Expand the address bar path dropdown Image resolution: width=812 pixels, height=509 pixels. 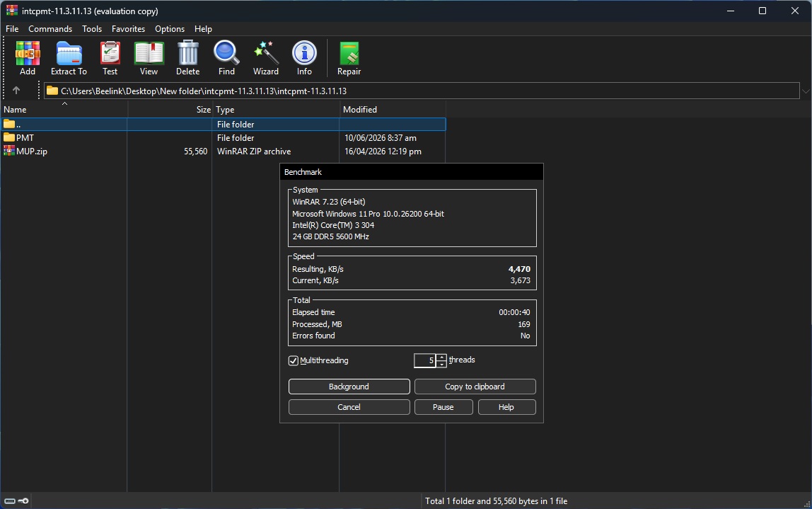pyautogui.click(x=805, y=91)
